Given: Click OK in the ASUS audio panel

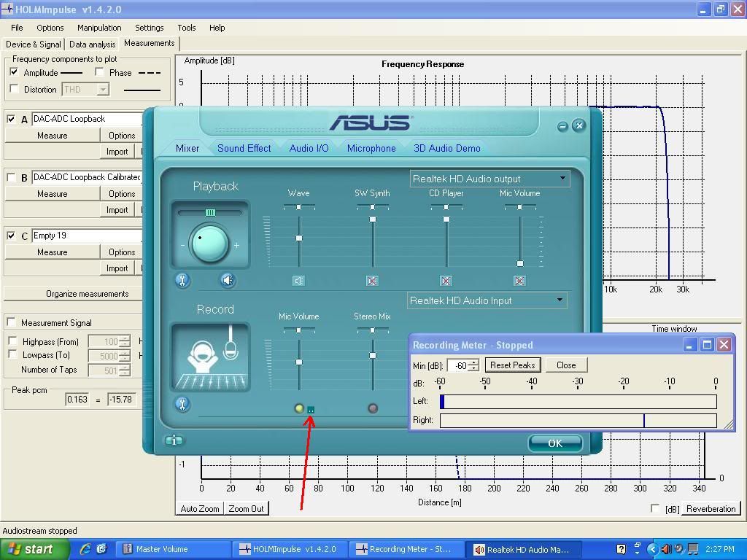Looking at the screenshot, I should click(x=555, y=443).
